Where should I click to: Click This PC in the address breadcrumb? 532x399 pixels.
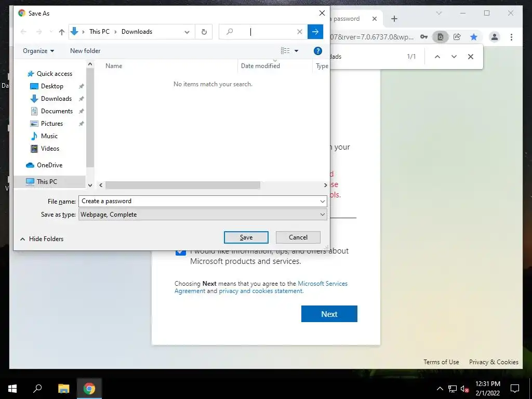pos(99,32)
